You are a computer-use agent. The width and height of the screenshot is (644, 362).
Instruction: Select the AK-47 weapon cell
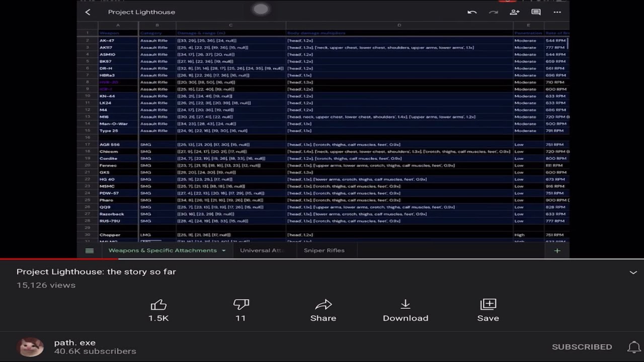click(118, 40)
